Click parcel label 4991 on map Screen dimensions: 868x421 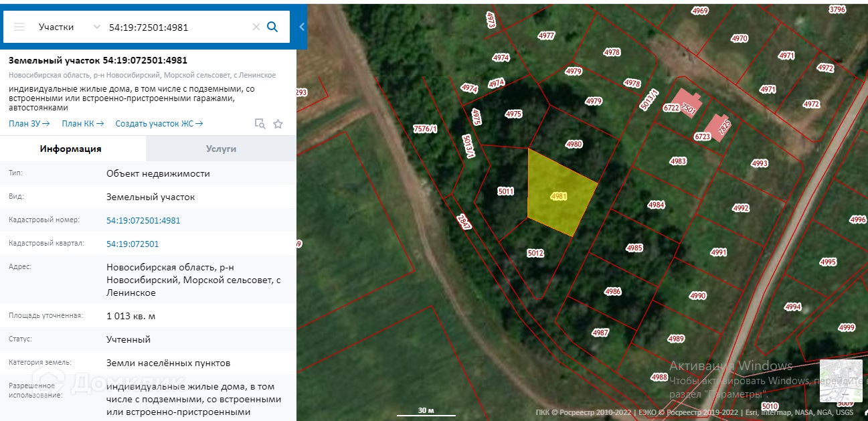pyautogui.click(x=719, y=252)
